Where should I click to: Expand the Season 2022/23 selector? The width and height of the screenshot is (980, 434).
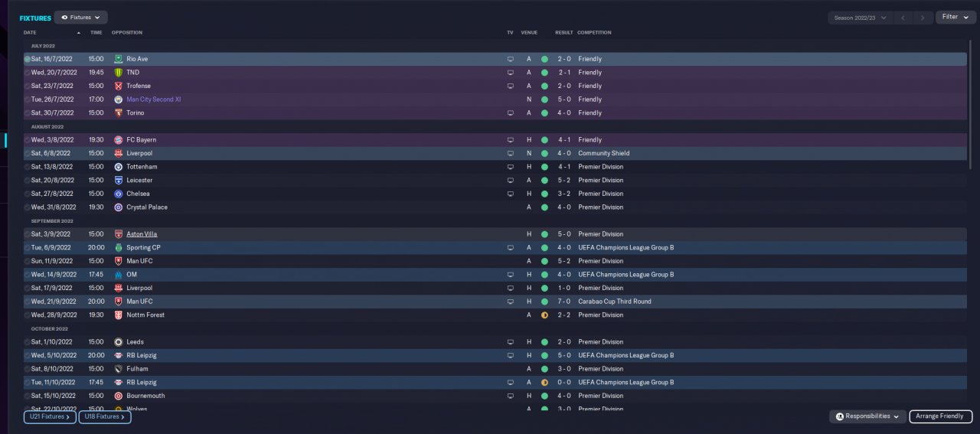pos(861,18)
